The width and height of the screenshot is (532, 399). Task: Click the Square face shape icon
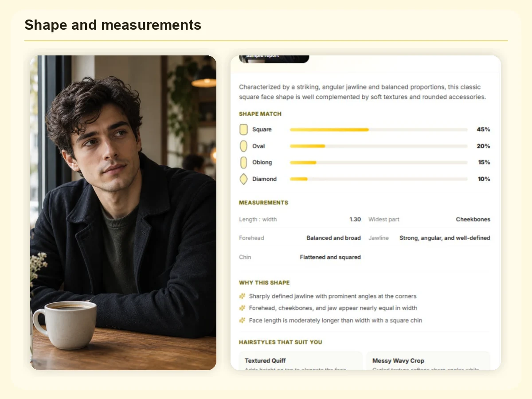[x=243, y=129]
